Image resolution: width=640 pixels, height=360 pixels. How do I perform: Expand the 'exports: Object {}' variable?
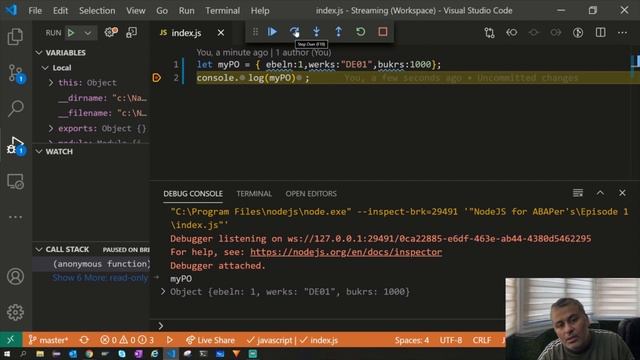click(51, 129)
